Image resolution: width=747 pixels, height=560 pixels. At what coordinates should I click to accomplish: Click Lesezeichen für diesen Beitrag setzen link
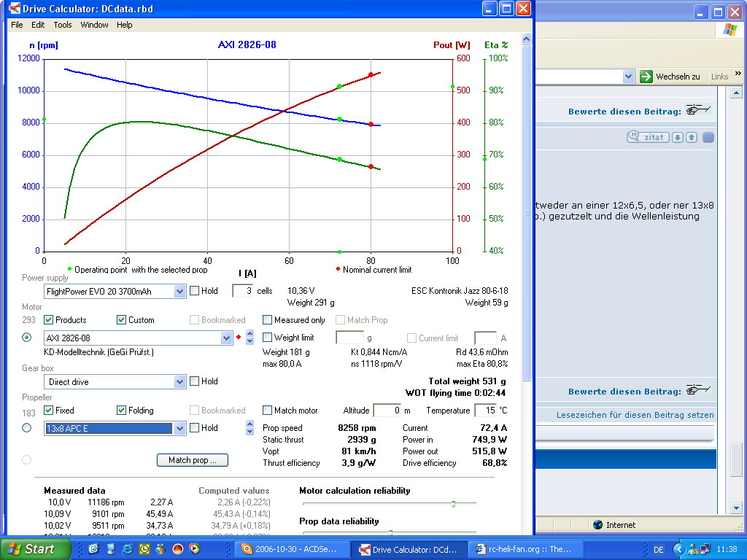click(x=635, y=415)
